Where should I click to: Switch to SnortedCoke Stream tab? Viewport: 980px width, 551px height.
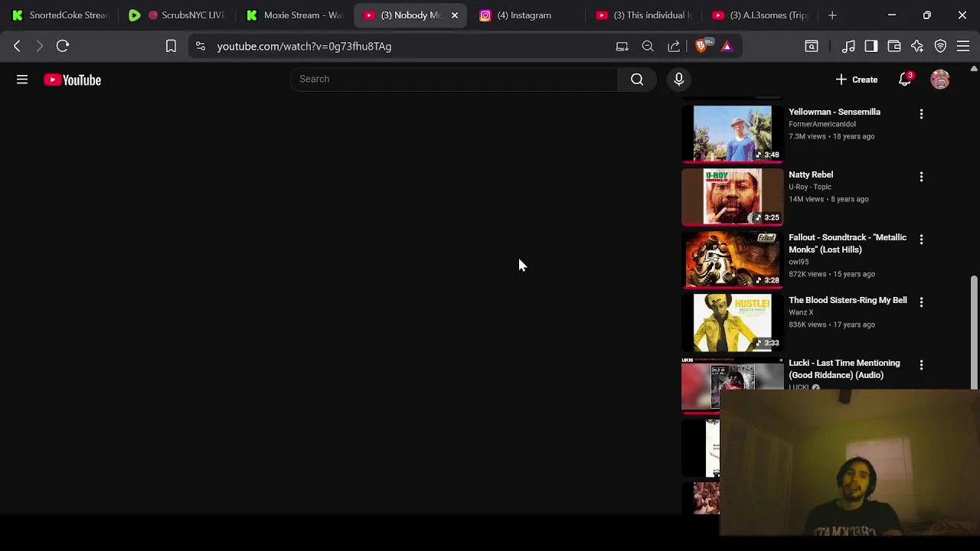[61, 15]
